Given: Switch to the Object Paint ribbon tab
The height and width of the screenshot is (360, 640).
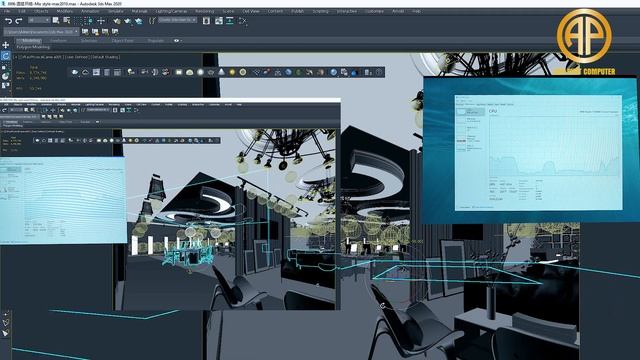Looking at the screenshot, I should 122,41.
